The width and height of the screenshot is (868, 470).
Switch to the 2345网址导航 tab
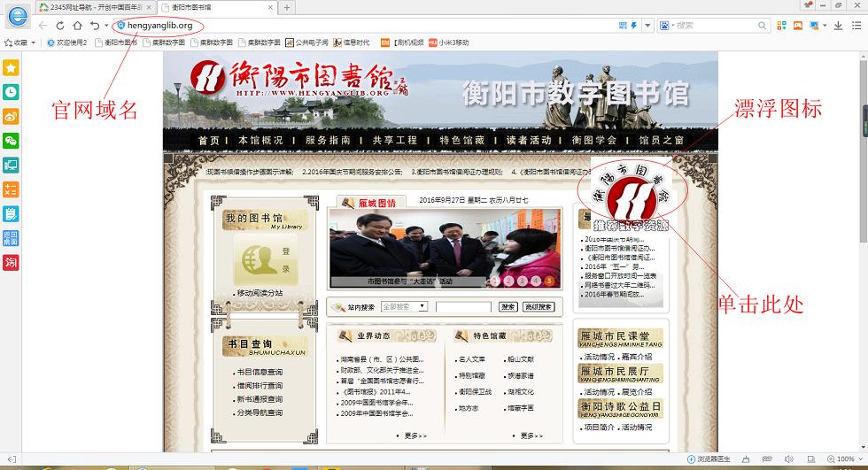(x=96, y=7)
